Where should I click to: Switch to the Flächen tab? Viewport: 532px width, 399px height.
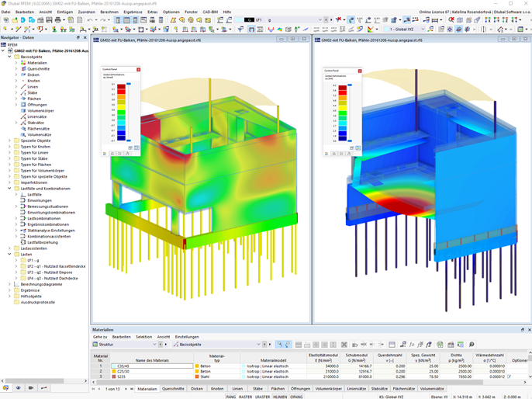click(x=278, y=389)
